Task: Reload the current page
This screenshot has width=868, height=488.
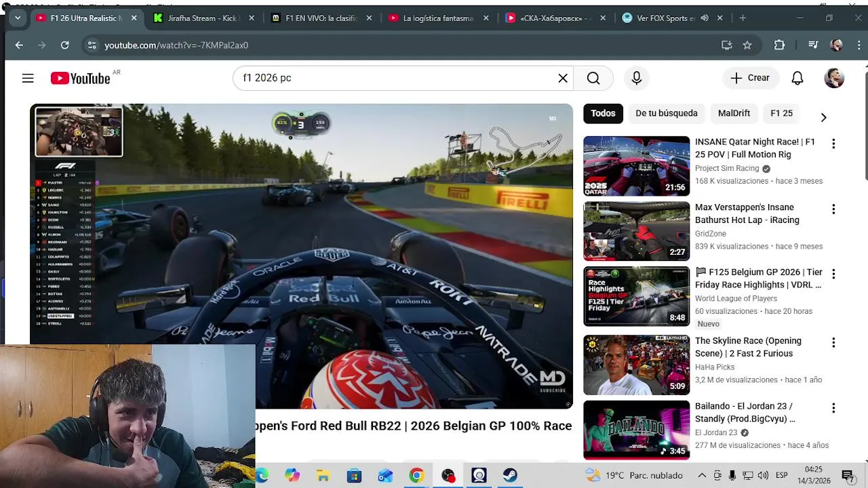Action: click(64, 45)
